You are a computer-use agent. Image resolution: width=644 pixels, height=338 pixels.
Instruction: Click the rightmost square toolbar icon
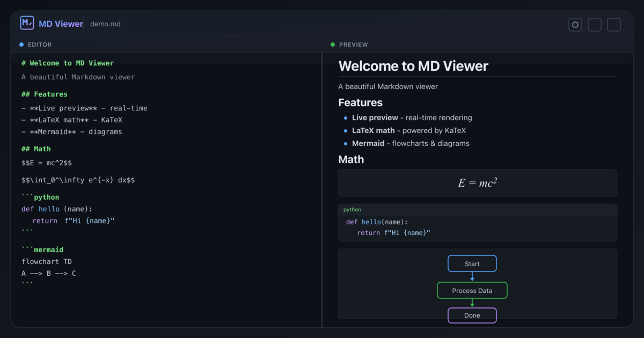tap(613, 25)
